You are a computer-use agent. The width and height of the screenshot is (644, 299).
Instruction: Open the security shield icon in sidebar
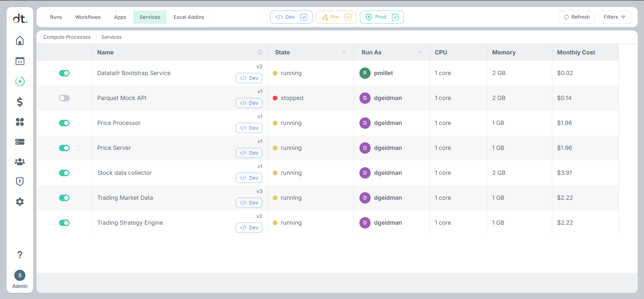tap(20, 181)
